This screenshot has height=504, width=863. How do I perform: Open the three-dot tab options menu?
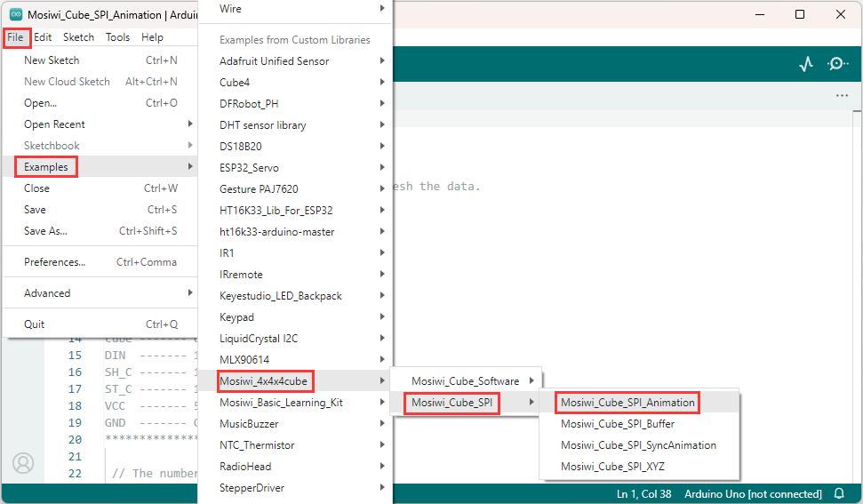click(842, 96)
